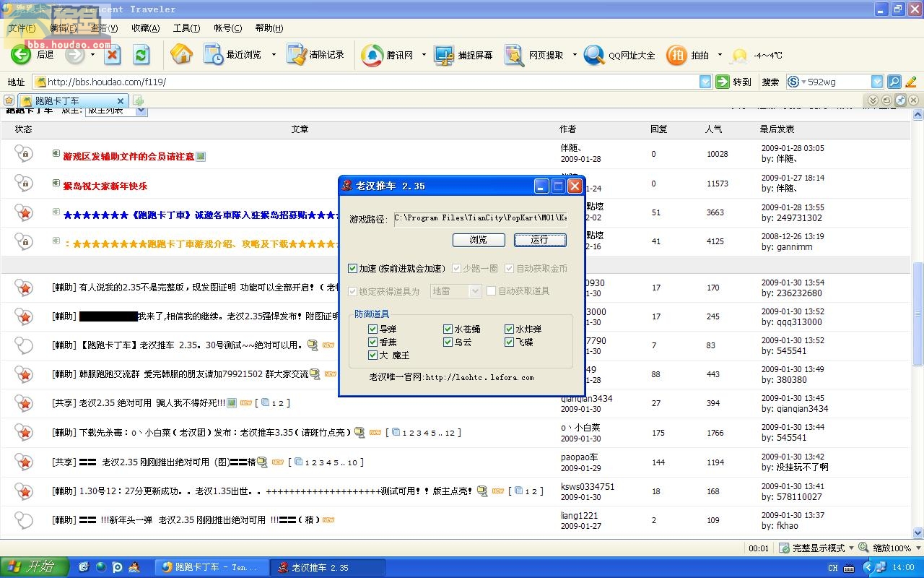Open the address bar history dropdown

[705, 82]
